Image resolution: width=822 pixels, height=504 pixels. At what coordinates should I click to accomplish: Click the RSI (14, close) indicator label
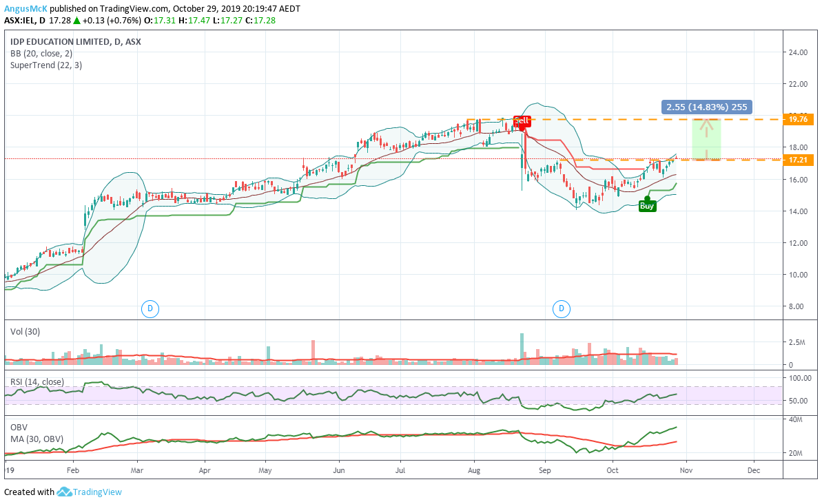coord(37,382)
